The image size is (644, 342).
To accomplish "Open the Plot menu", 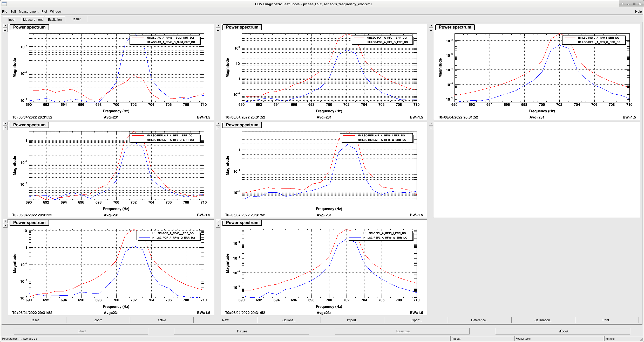I will pyautogui.click(x=44, y=12).
